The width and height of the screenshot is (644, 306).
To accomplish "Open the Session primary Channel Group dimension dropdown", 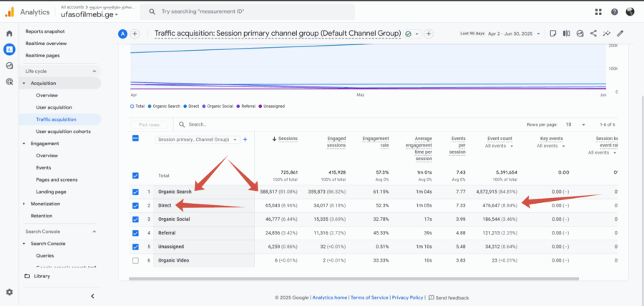I will click(x=198, y=139).
